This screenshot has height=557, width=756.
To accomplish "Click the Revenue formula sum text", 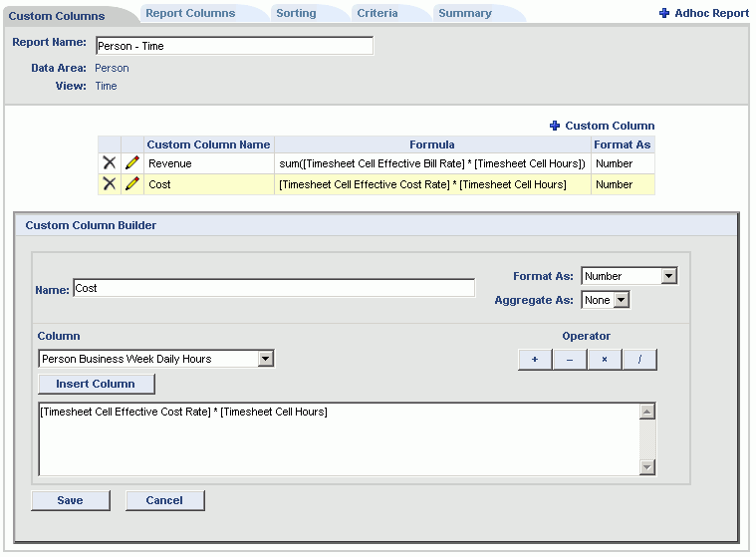I will [x=432, y=163].
